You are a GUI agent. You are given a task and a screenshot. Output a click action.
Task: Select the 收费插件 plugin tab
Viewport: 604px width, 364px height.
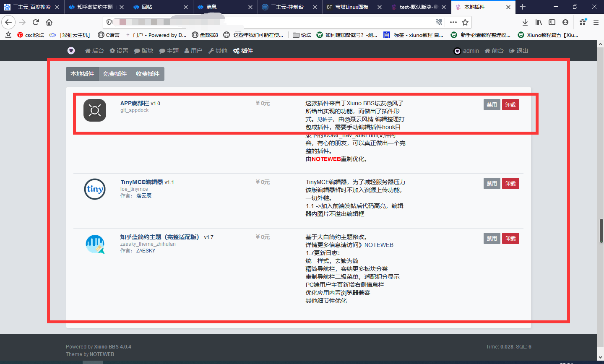[x=148, y=74]
